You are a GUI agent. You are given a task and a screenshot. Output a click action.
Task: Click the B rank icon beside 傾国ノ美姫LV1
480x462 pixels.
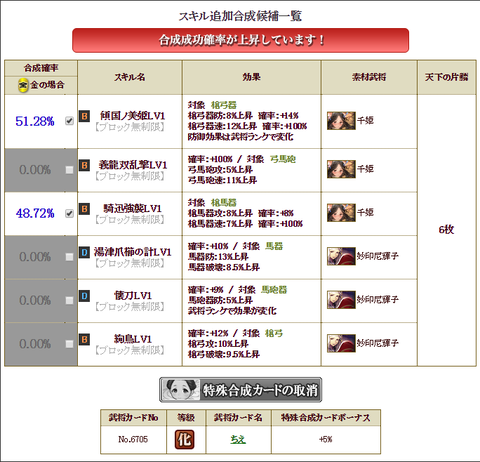(84, 116)
